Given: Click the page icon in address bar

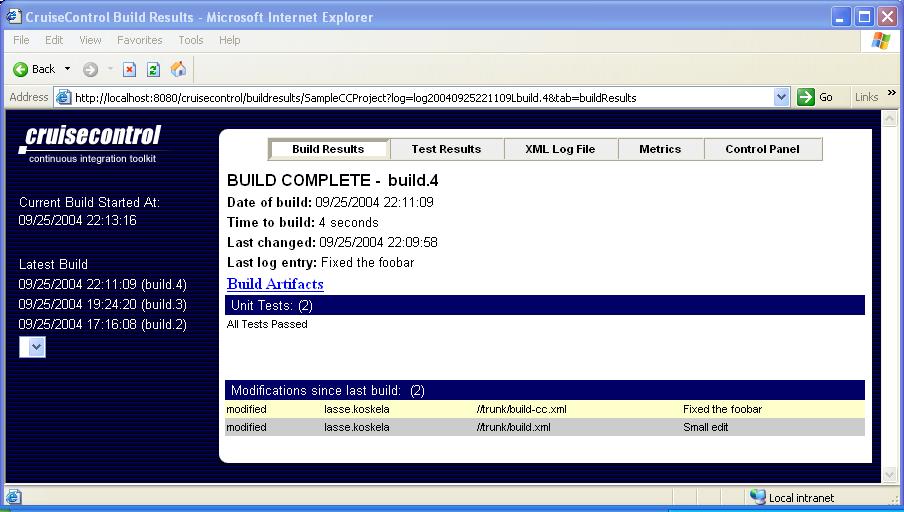Looking at the screenshot, I should (63, 97).
